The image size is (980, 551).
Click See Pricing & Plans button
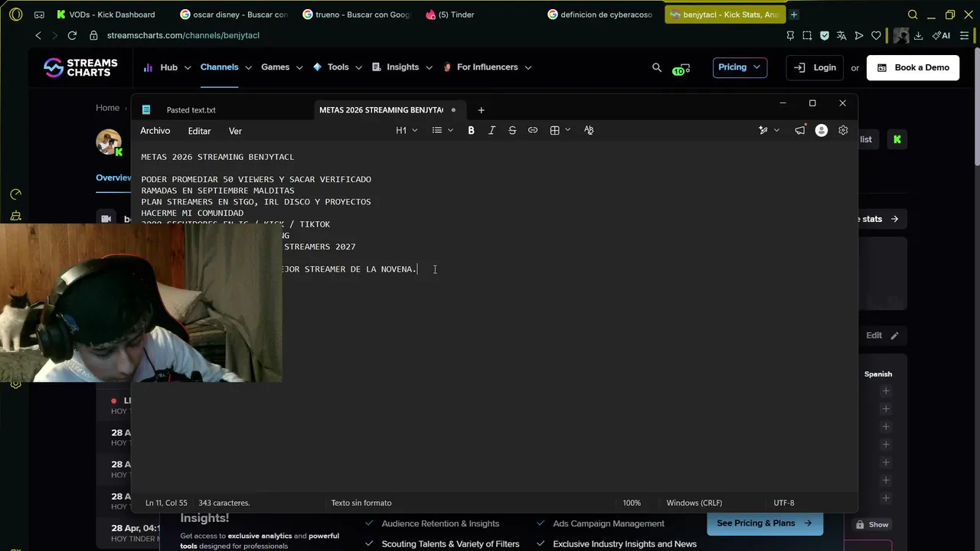(x=763, y=523)
